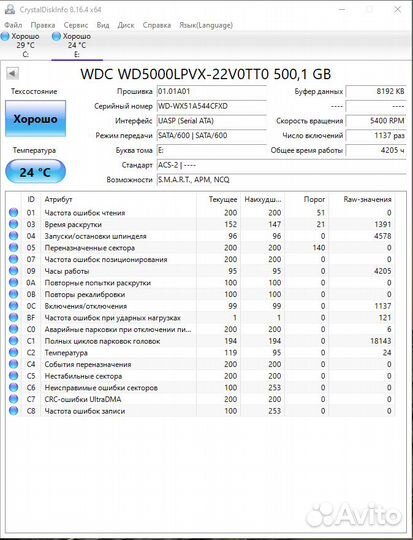Viewport: 413px width, 540px height.
Task: Click the Текущее column header
Action: [223, 199]
